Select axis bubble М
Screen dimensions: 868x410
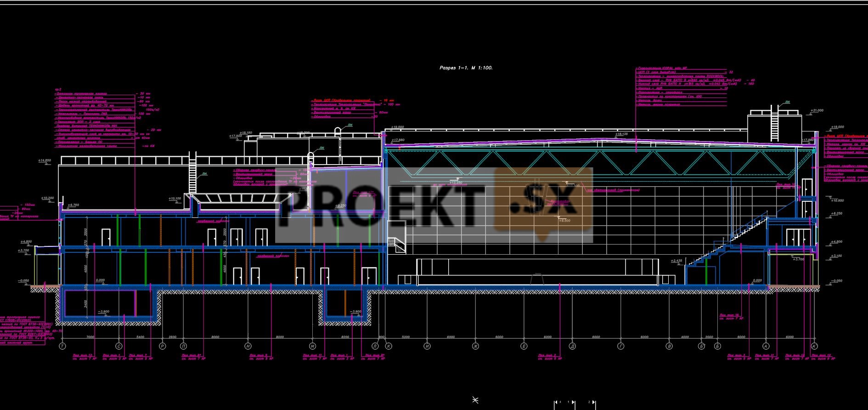313,346
